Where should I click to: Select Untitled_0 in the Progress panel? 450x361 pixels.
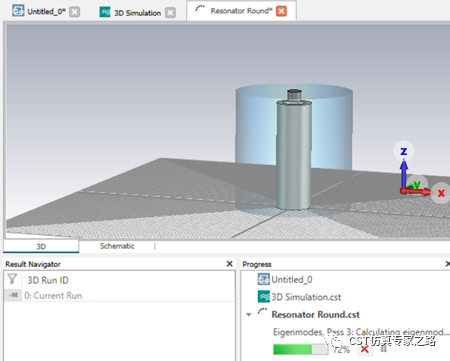[292, 279]
